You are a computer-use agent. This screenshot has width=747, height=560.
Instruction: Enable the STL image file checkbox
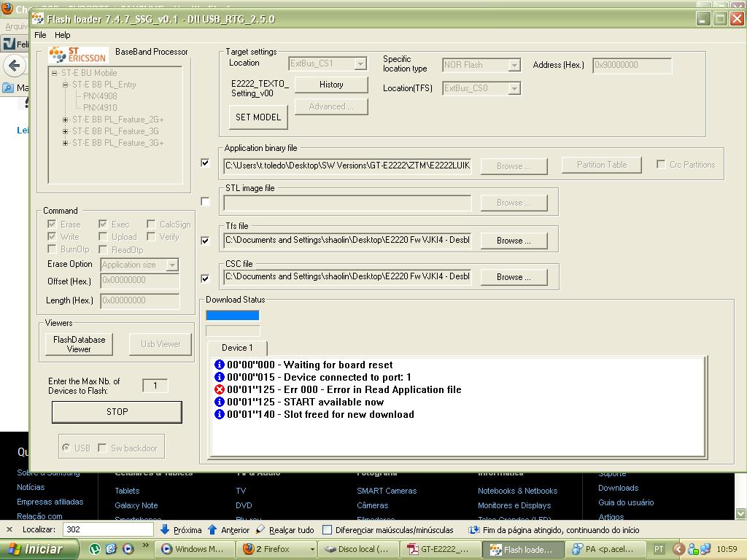tap(205, 201)
